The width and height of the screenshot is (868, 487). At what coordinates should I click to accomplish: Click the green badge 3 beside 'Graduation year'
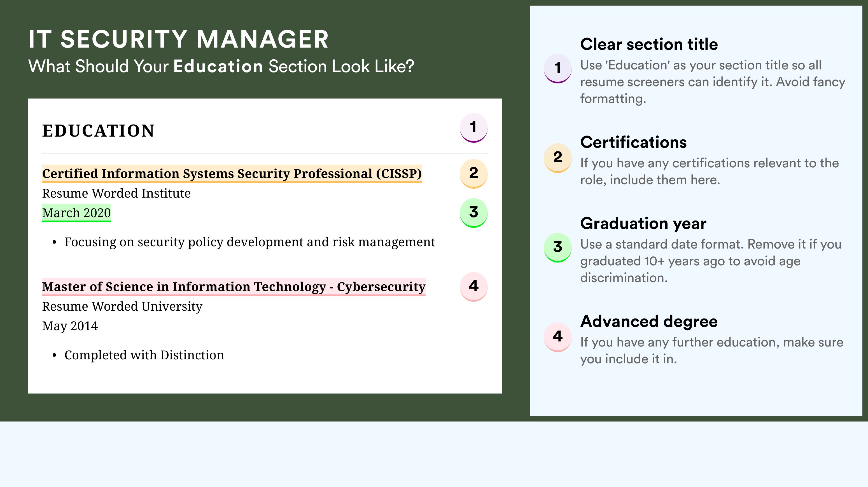point(558,247)
